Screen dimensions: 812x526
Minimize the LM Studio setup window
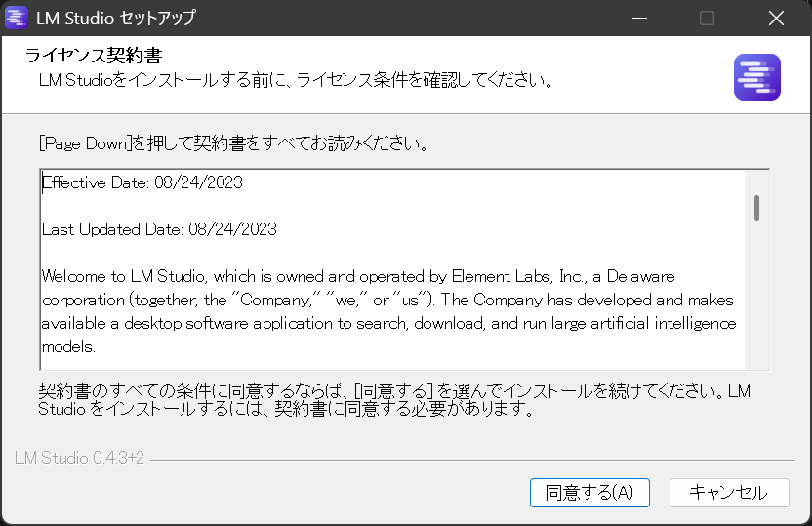click(x=638, y=18)
